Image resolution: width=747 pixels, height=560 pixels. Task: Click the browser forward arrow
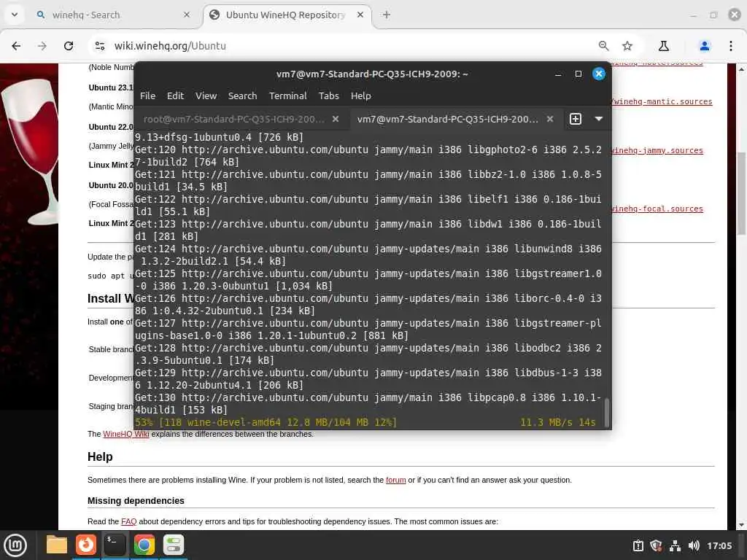[42, 46]
